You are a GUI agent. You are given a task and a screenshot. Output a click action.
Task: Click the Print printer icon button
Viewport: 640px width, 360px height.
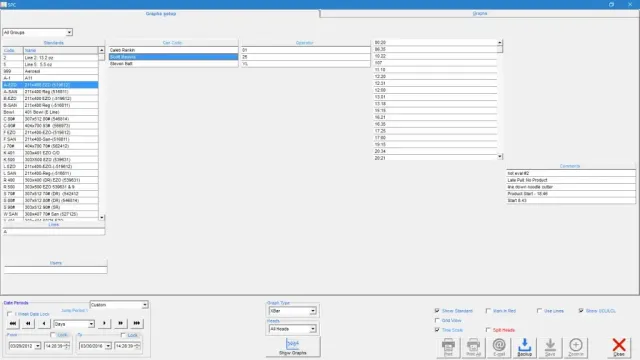tap(448, 347)
